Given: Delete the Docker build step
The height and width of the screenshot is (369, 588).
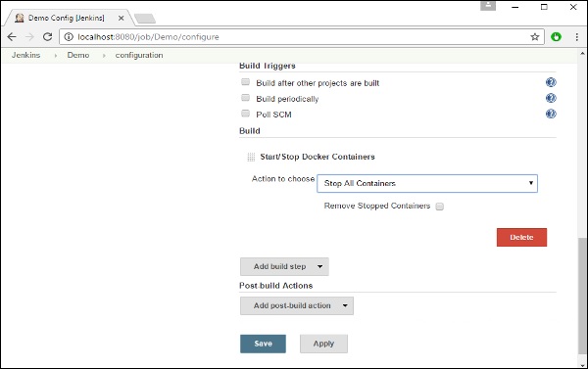Looking at the screenshot, I should point(521,238).
